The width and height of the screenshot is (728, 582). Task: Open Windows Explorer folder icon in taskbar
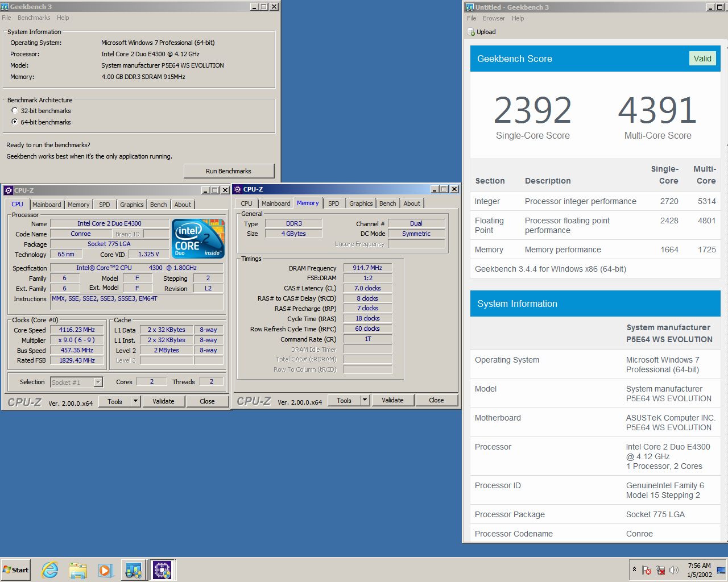click(x=78, y=569)
